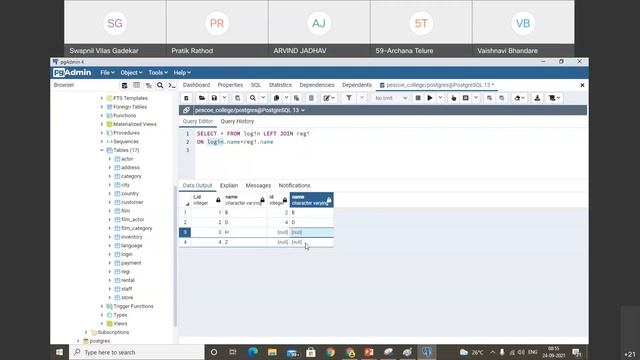Paste rows using the paste toolbar icon
The height and width of the screenshot is (360, 640).
296,98
